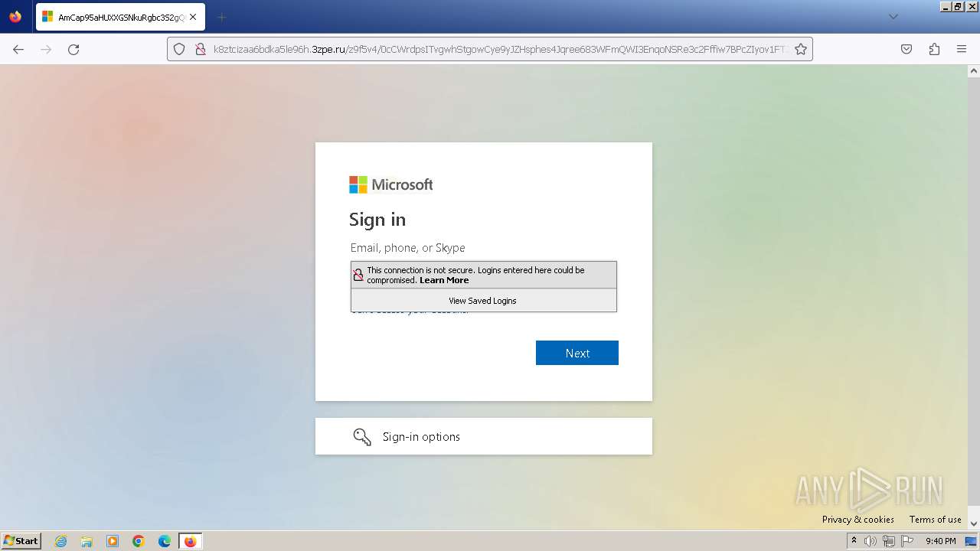Click the 9:40 PM clock
Viewport: 980px width, 551px height.
940,541
